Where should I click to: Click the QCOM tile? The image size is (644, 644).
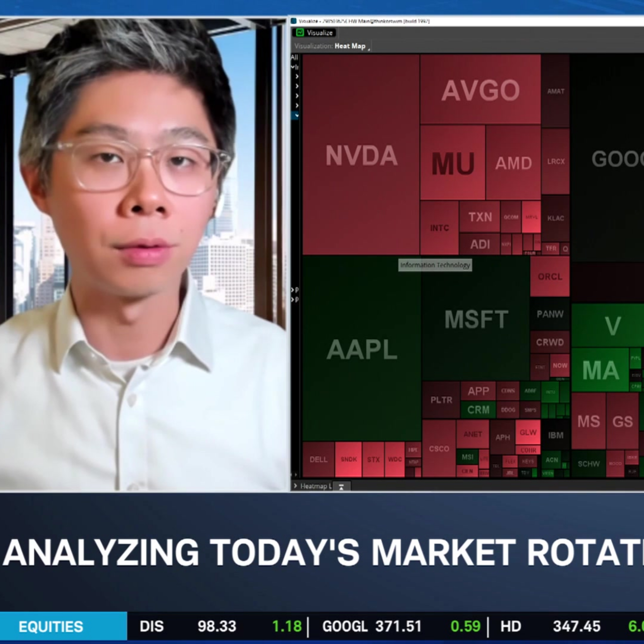tap(511, 217)
